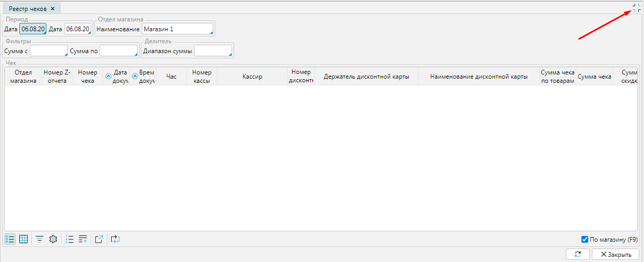Open table settings gear icon
The image size is (644, 262).
[x=53, y=239]
